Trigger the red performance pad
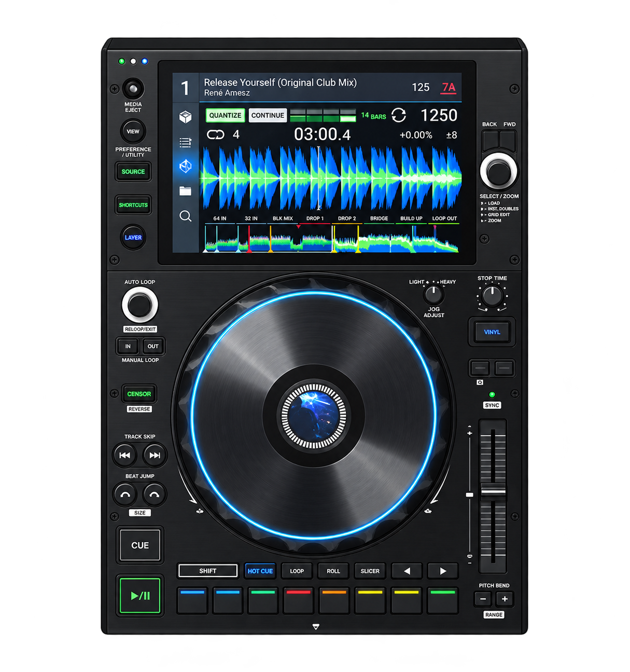Image resolution: width=630 pixels, height=672 pixels. 299,601
